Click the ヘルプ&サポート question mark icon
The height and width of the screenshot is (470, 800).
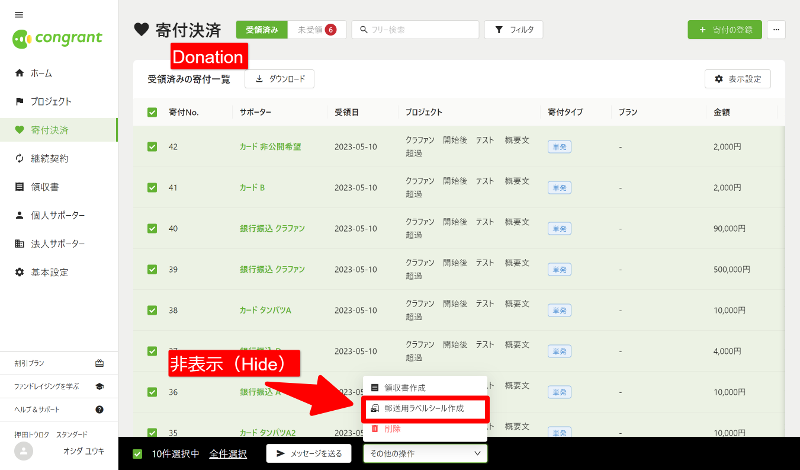coord(99,409)
